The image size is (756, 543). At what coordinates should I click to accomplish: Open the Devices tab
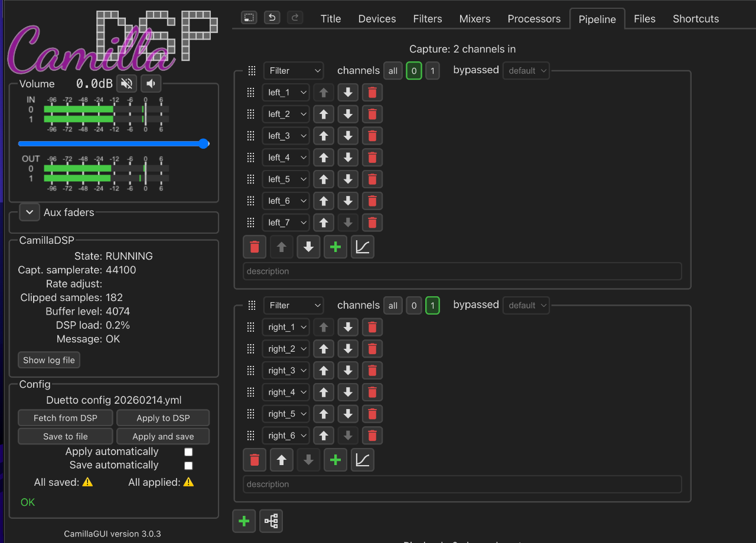(377, 19)
